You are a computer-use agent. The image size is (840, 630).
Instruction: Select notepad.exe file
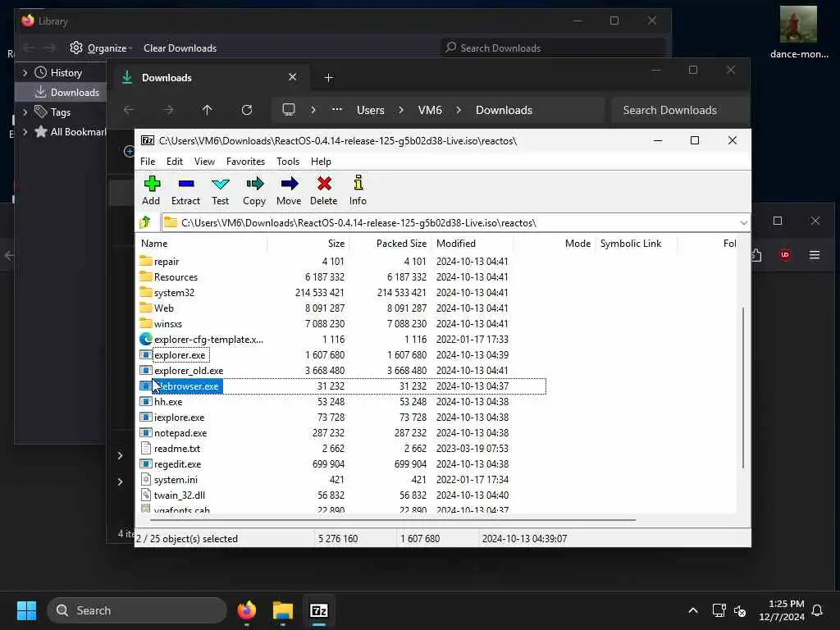[x=180, y=432]
